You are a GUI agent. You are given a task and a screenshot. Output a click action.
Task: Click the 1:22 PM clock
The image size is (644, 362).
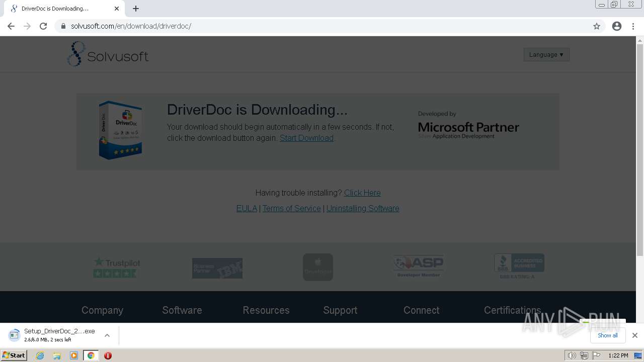[618, 355]
